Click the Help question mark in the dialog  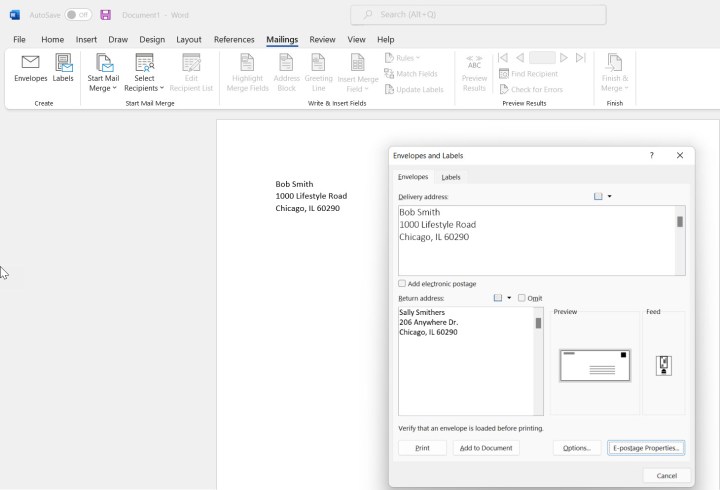[x=652, y=156]
